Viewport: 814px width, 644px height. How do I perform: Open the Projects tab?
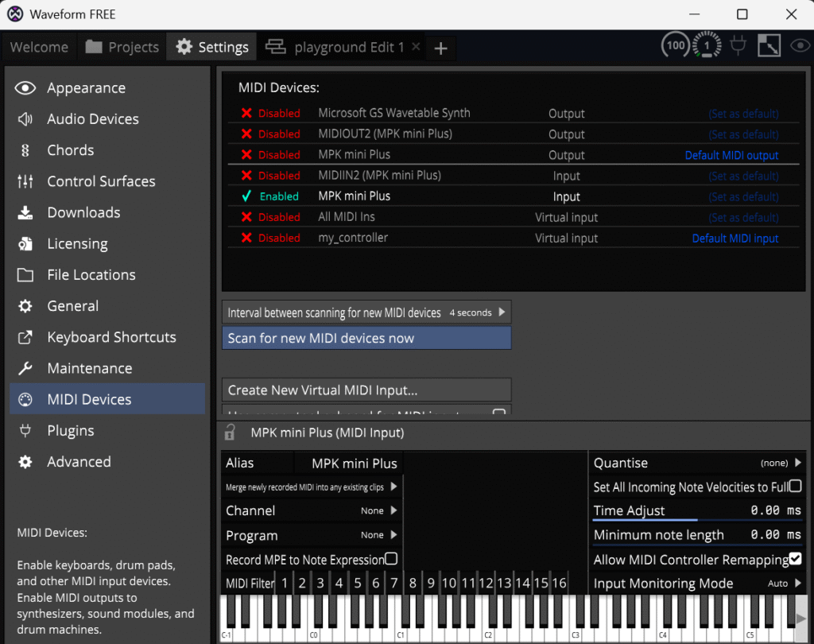122,47
